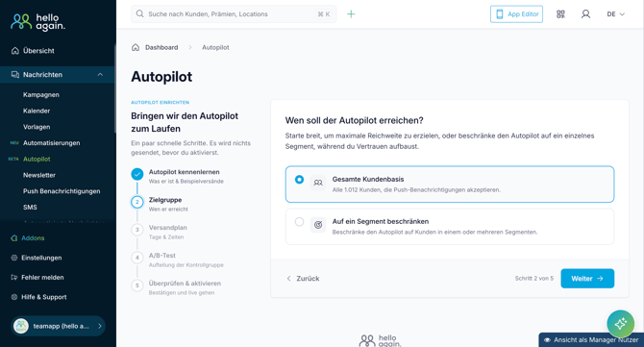Click the Autopilot kennenlernen step label
Image resolution: width=644 pixels, height=347 pixels.
click(x=184, y=172)
